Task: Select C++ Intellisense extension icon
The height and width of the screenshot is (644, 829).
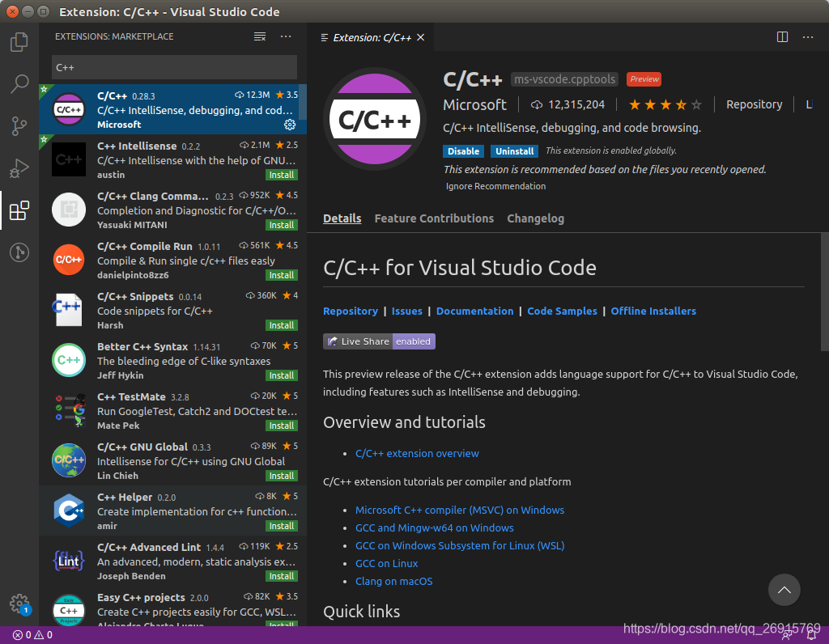Action: point(69,159)
